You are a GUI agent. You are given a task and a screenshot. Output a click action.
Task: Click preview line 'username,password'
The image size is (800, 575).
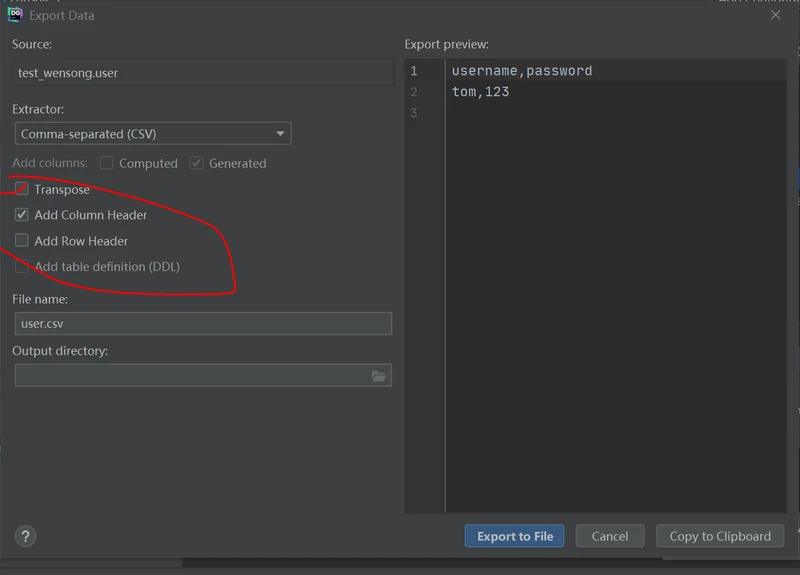tap(521, 71)
